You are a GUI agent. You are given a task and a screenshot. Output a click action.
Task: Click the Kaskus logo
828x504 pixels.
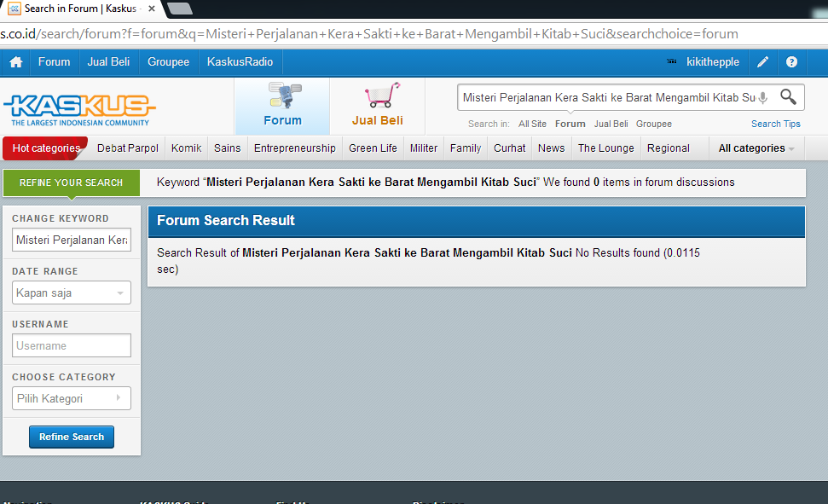tap(79, 110)
